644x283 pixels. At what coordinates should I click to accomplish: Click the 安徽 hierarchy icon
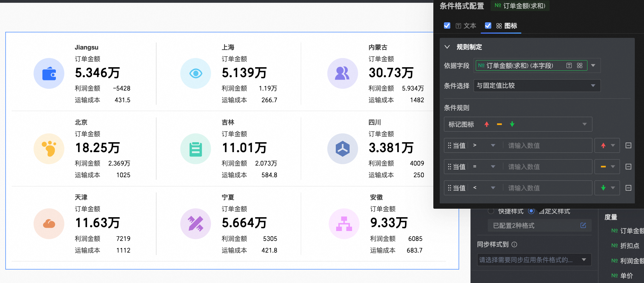point(344,224)
